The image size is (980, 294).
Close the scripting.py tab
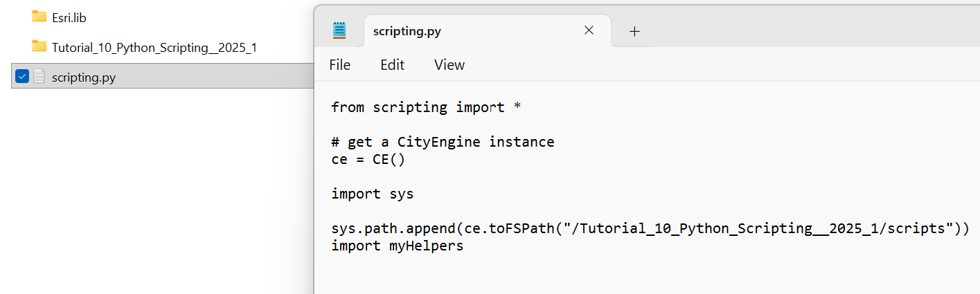pos(589,30)
